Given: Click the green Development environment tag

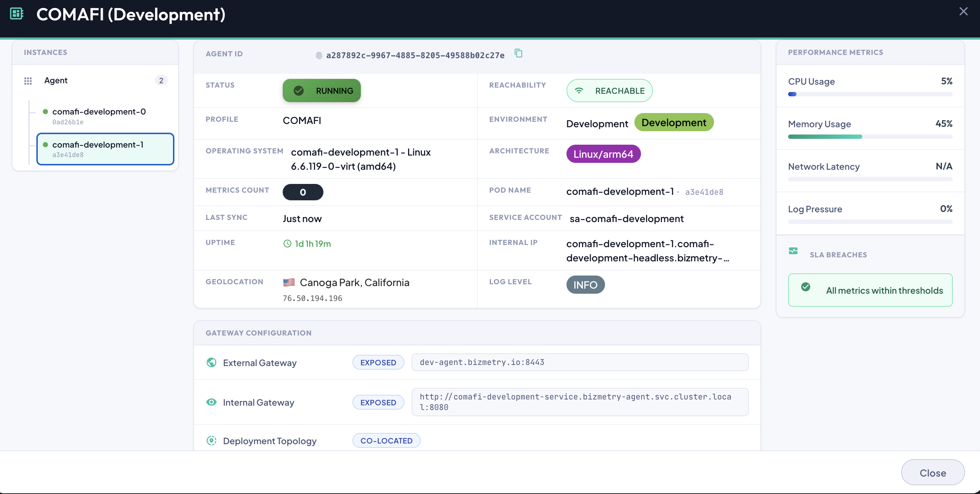Looking at the screenshot, I should coord(674,122).
